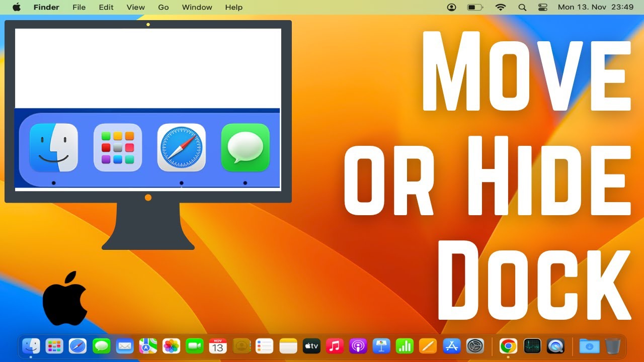Open Keynote from the Dock
Screen dimensions: 644x362
point(381,346)
